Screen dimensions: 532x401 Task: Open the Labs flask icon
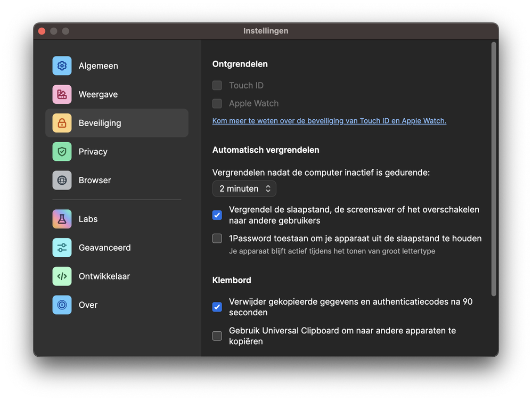click(x=62, y=219)
